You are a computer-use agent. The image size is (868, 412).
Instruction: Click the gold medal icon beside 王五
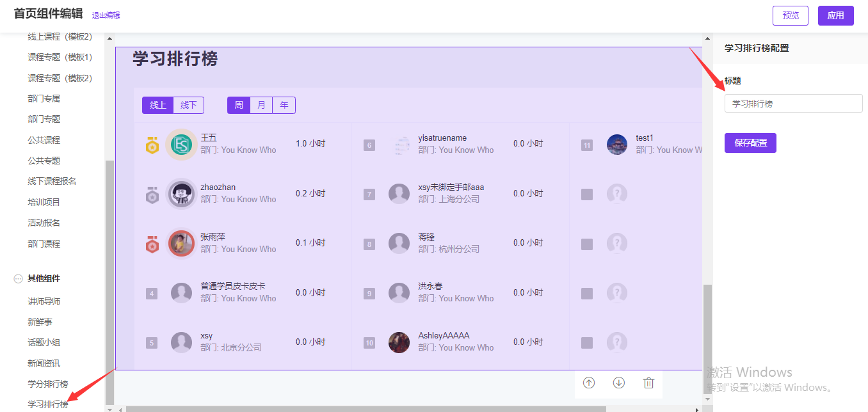click(x=152, y=145)
